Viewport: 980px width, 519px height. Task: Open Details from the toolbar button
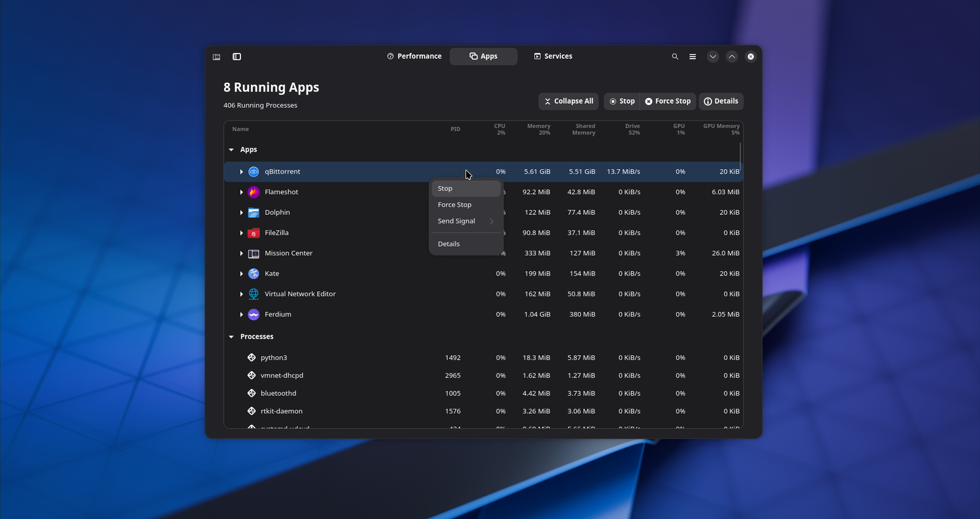721,101
